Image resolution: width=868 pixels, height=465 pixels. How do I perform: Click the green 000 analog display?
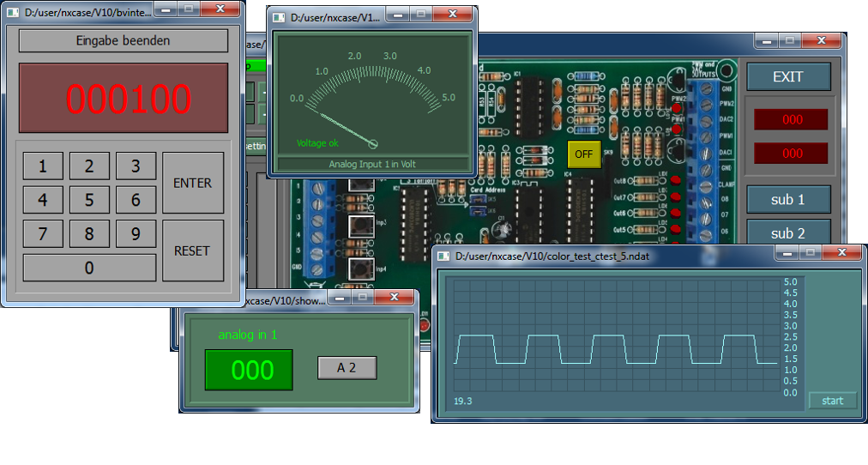[249, 370]
